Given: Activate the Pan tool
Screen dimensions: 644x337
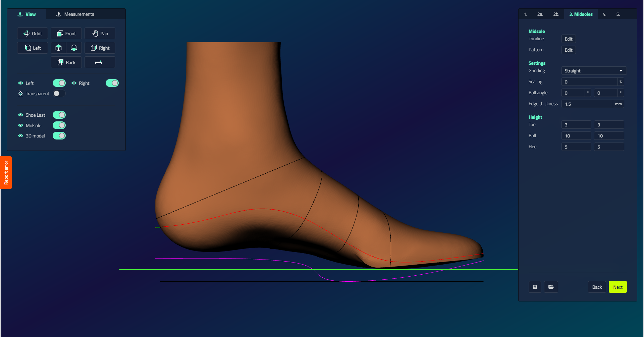Looking at the screenshot, I should click(100, 34).
